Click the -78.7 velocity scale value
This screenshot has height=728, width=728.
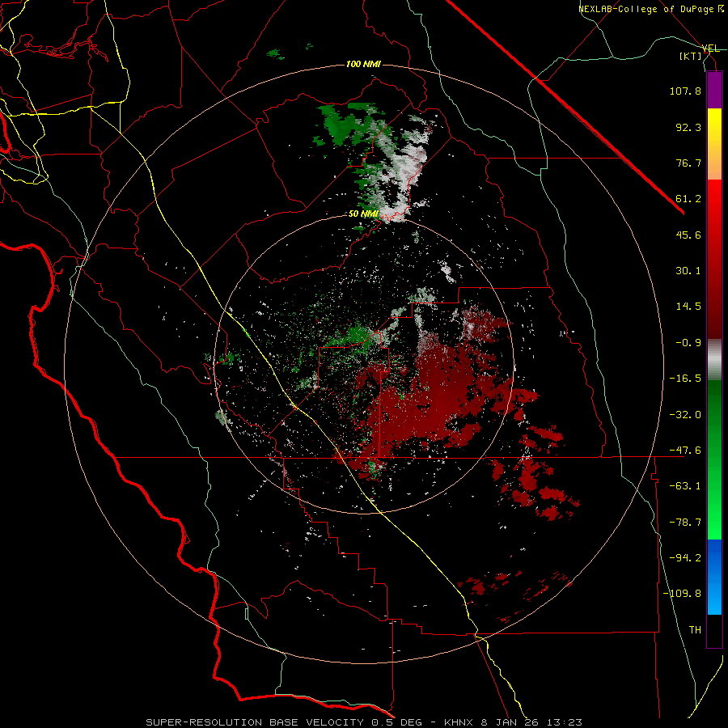coord(685,523)
